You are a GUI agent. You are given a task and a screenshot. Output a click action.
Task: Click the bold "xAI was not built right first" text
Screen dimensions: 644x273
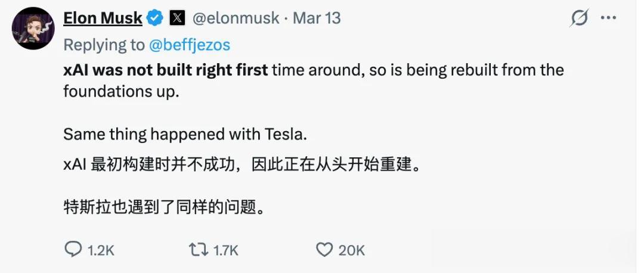(x=165, y=70)
